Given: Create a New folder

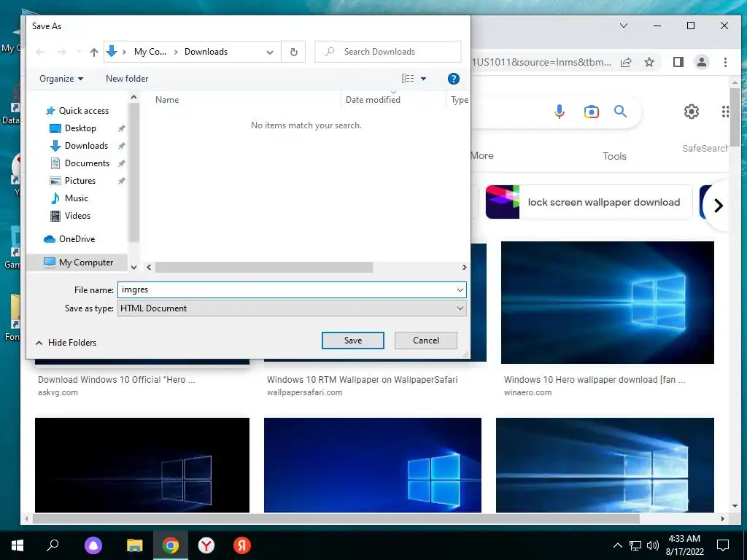Looking at the screenshot, I should click(127, 79).
